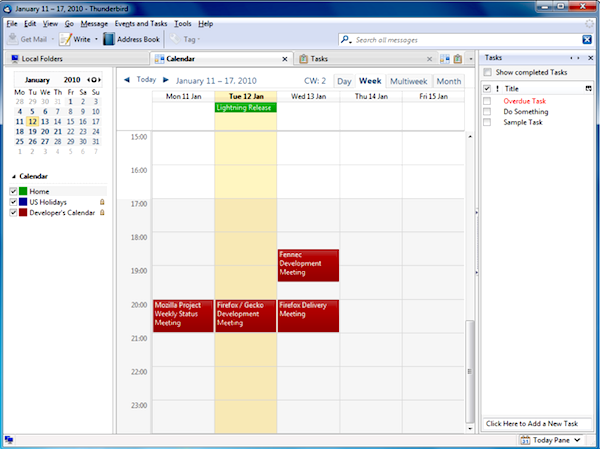
Task: Toggle the task list header checkbox column
Action: point(487,89)
